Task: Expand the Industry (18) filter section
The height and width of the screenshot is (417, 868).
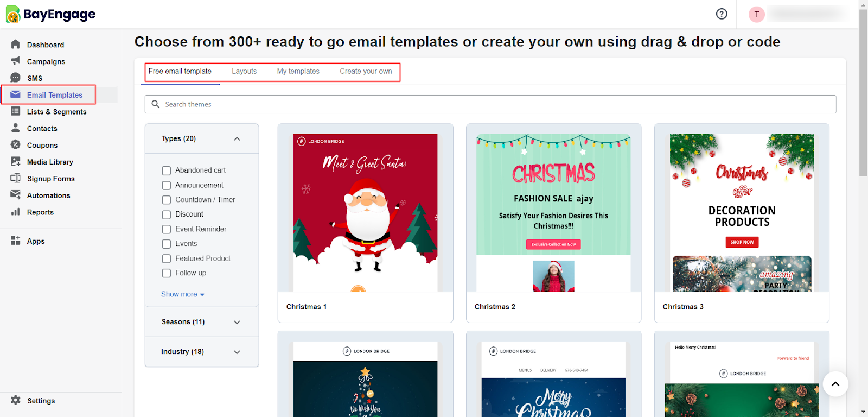Action: (237, 352)
